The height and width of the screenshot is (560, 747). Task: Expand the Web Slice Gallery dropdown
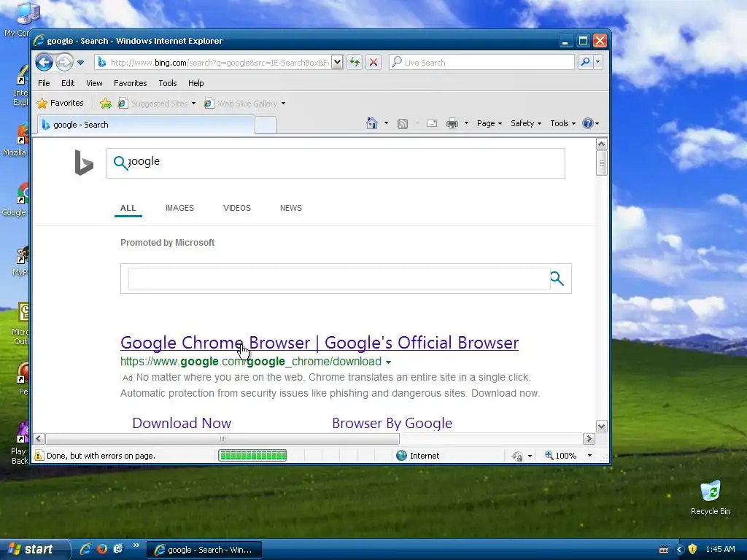[x=283, y=104]
